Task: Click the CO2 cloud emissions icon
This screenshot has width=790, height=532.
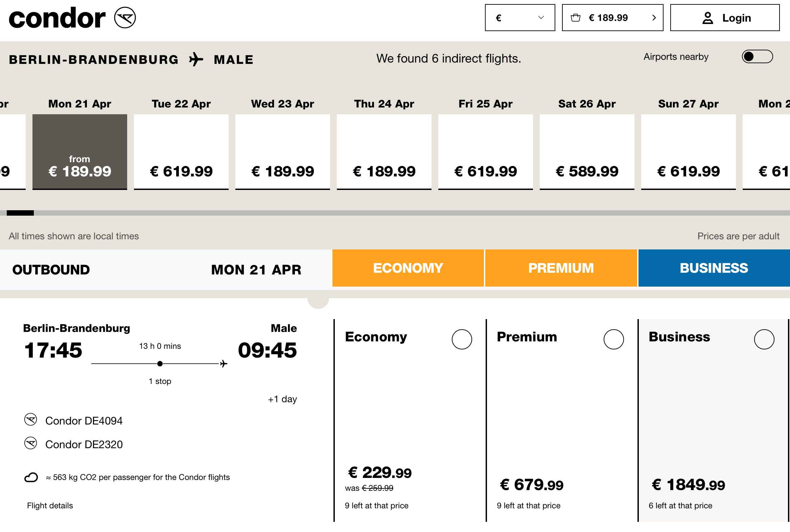Action: click(31, 477)
